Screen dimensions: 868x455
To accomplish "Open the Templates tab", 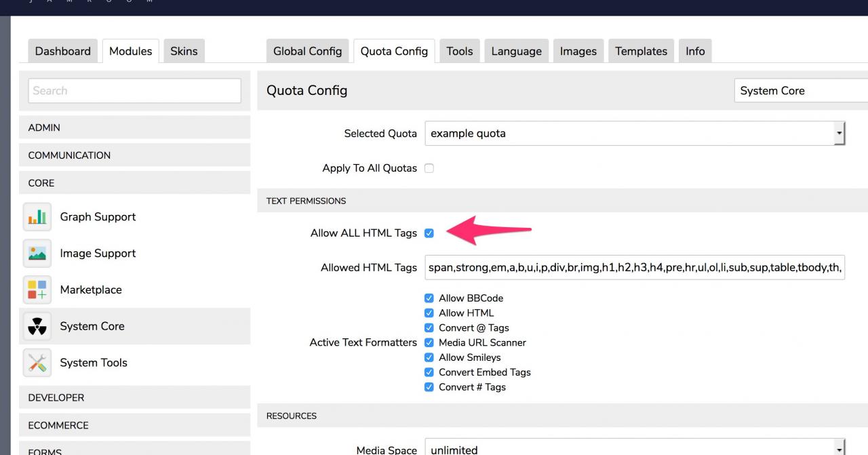I will click(641, 52).
